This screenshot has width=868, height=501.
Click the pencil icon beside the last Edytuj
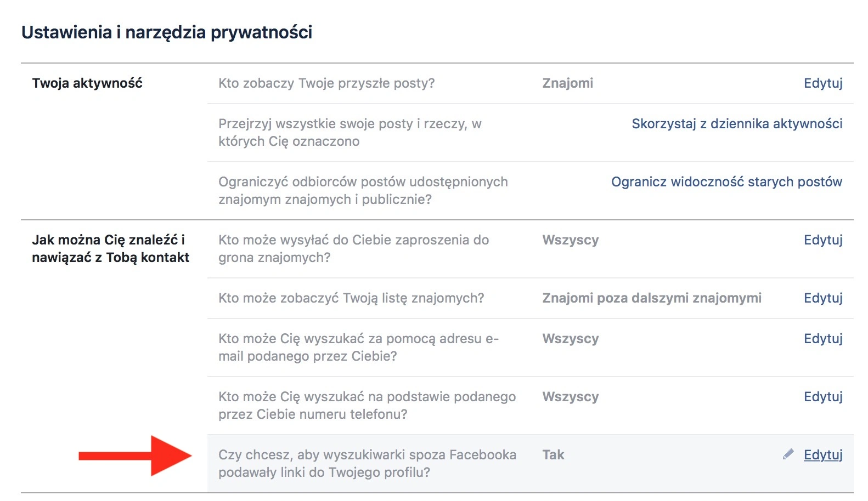(x=788, y=454)
